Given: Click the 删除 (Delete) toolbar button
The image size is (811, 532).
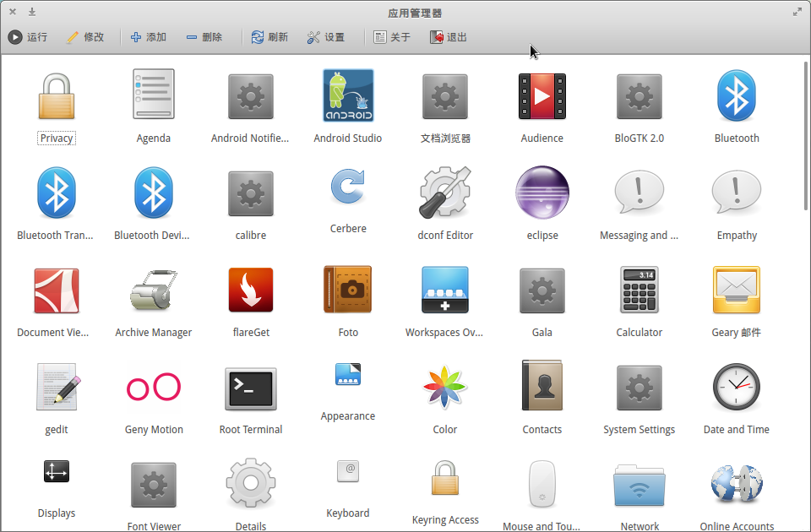Looking at the screenshot, I should [204, 37].
